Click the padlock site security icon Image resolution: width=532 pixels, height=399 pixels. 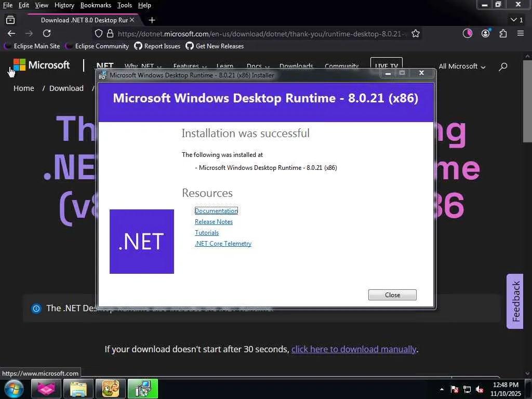coord(110,33)
